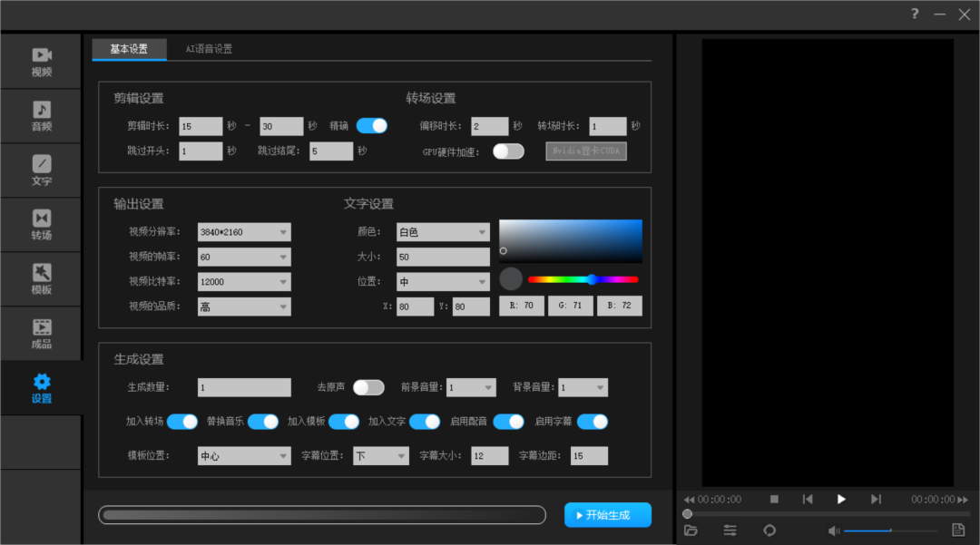
Task: Open the 背景音量 dropdown
Action: tap(583, 387)
